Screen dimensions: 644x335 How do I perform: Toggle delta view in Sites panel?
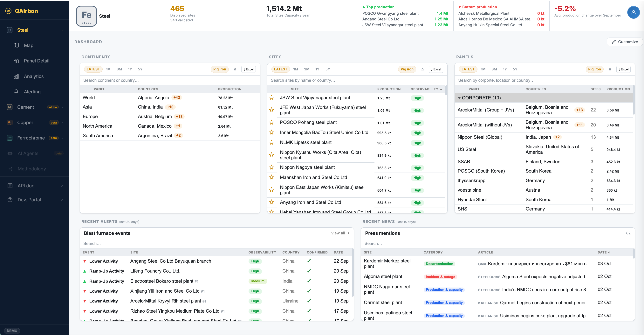pos(422,69)
